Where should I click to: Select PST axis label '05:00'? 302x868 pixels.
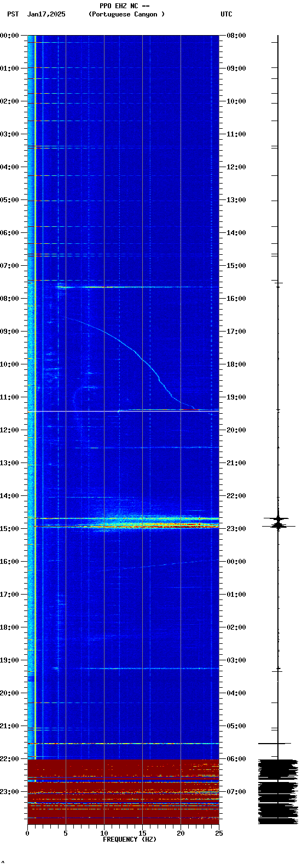(x=10, y=200)
